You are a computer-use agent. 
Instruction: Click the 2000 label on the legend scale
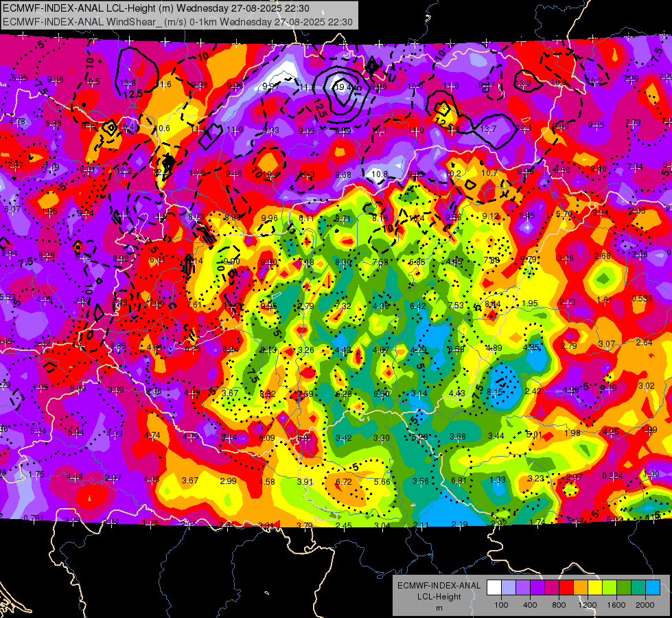(x=645, y=605)
